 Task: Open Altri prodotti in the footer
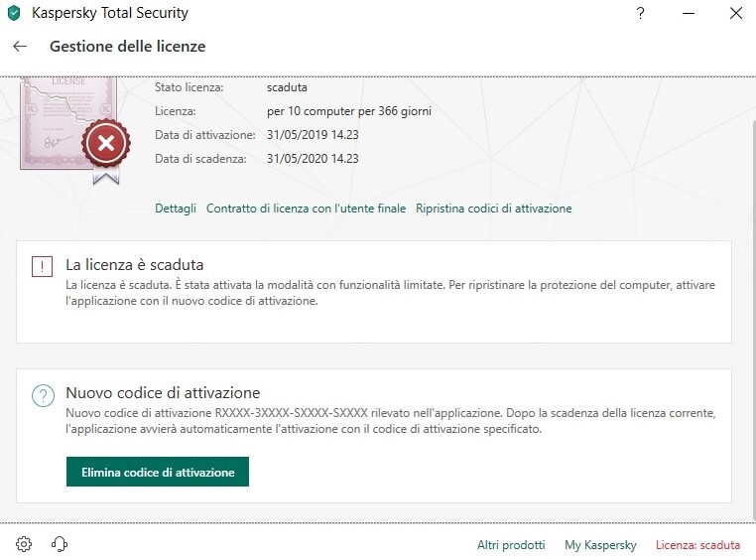pos(511,545)
